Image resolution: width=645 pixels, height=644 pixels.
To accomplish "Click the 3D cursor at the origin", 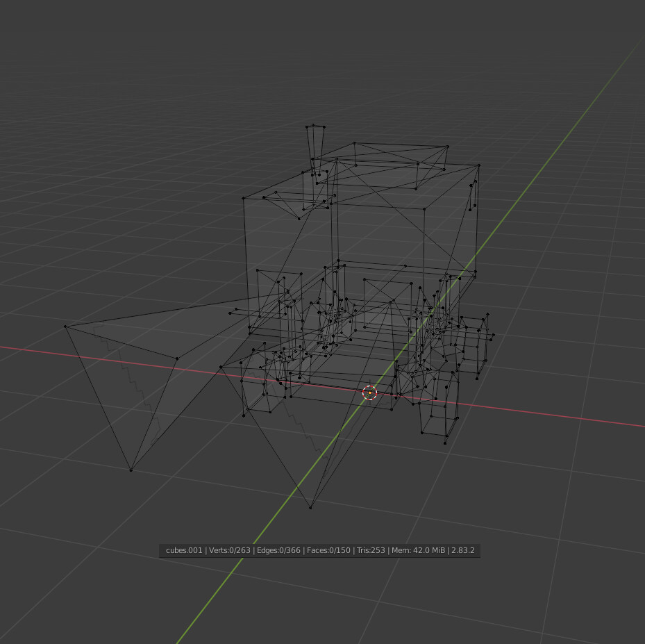I will click(369, 393).
